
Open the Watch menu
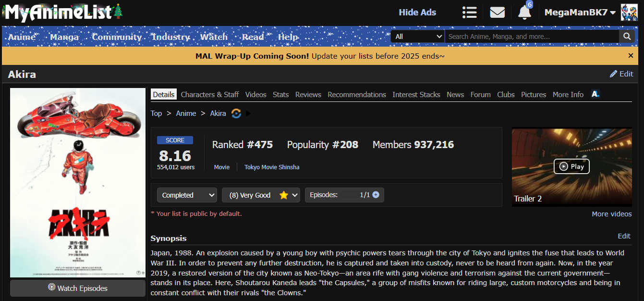[x=214, y=37]
